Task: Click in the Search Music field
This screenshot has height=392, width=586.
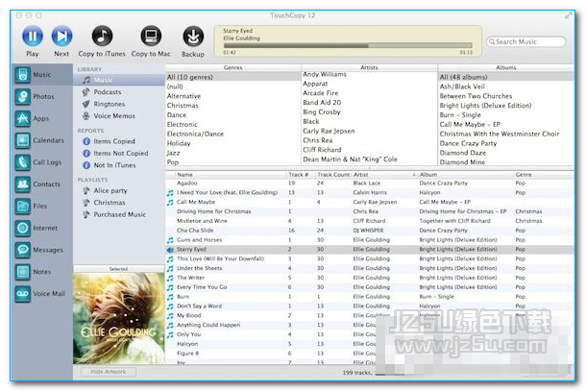Action: [x=526, y=41]
